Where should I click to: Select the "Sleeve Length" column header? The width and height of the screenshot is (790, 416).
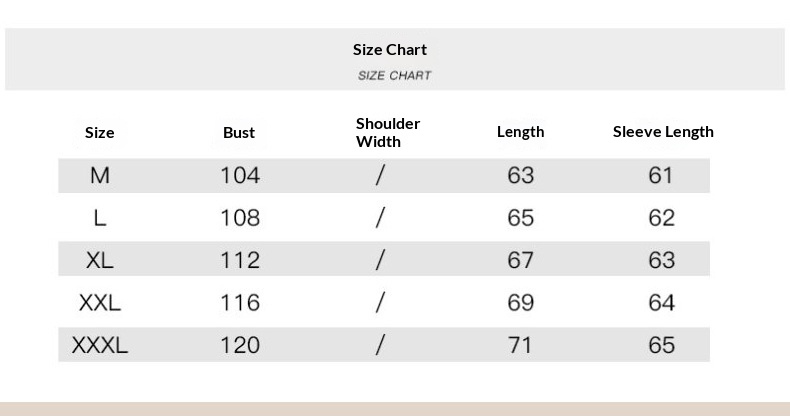(663, 131)
